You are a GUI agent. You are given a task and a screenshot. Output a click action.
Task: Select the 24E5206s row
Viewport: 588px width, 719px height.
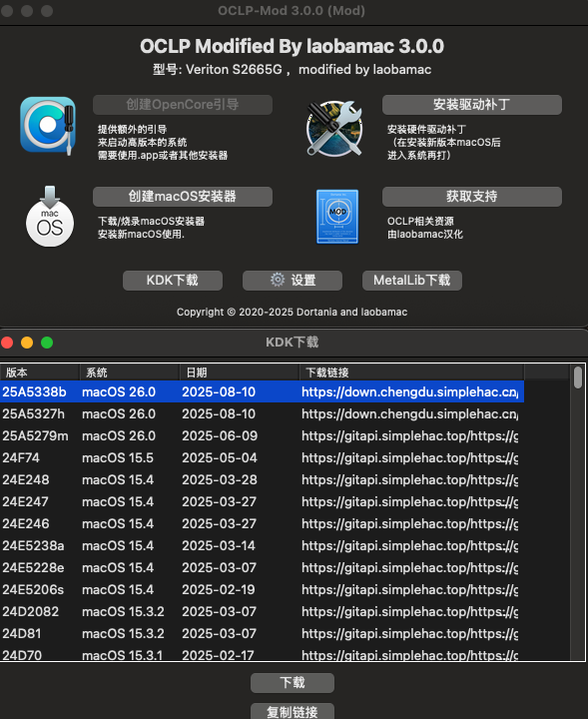(x=262, y=590)
